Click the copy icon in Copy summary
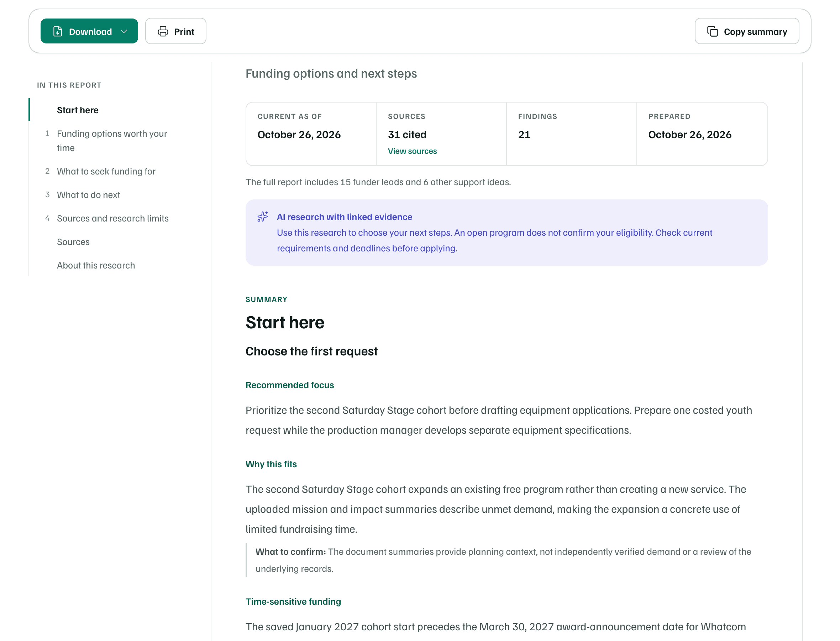This screenshot has height=641, width=840. tap(712, 31)
